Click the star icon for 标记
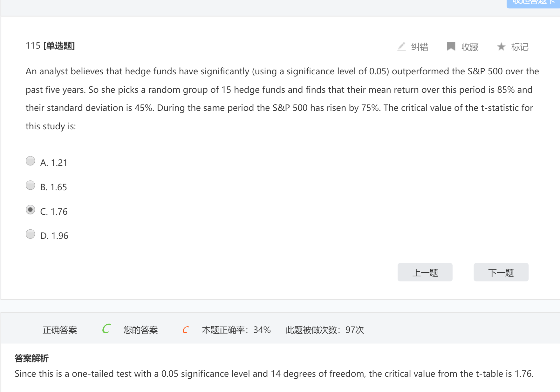 [x=501, y=47]
